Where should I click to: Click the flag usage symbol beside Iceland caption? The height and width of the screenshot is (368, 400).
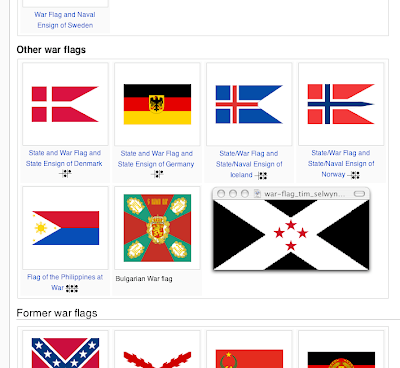click(261, 175)
